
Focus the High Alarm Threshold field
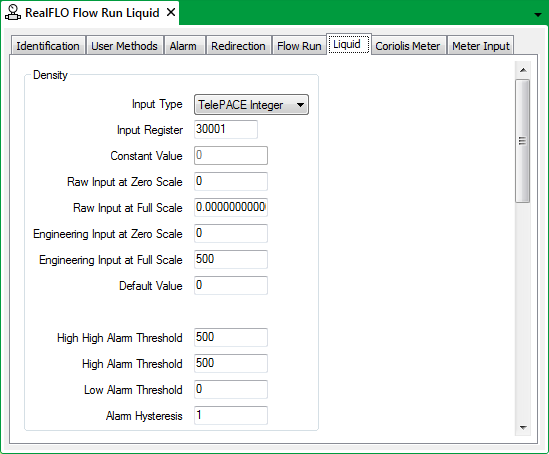tap(231, 363)
